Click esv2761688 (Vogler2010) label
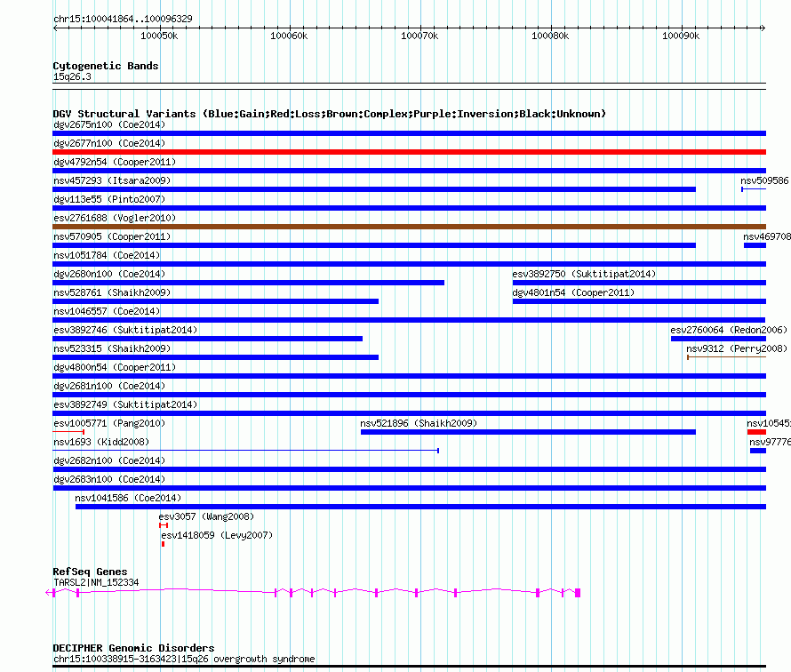 (x=115, y=218)
